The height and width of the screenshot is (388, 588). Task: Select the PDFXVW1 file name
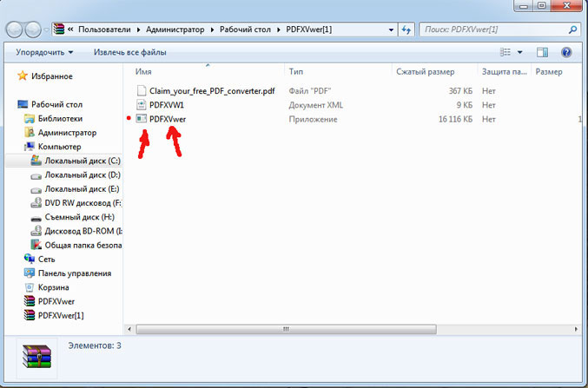167,105
